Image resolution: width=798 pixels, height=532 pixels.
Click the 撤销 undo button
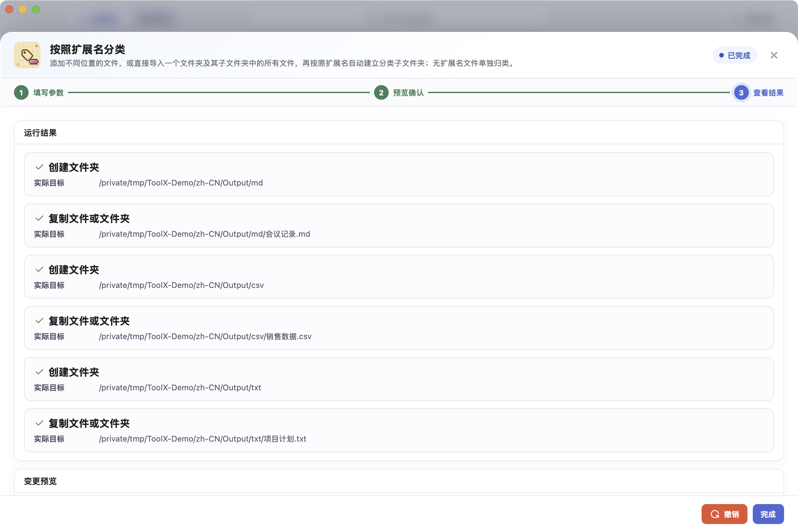tap(724, 514)
